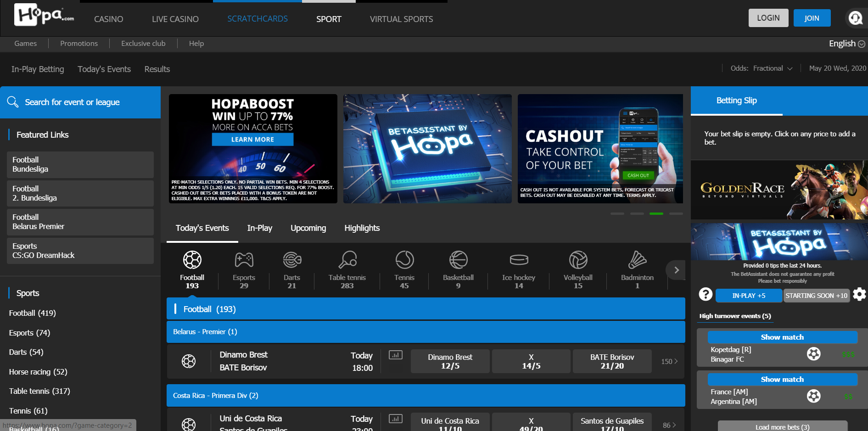Click football icon beside Uni de Costa Rica row
The width and height of the screenshot is (868, 431).
click(x=189, y=425)
